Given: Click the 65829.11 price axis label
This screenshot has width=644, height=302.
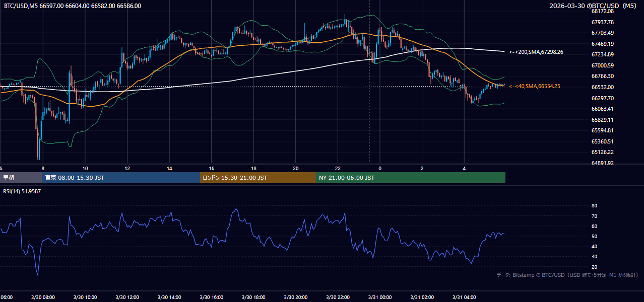Looking at the screenshot, I should coord(602,120).
